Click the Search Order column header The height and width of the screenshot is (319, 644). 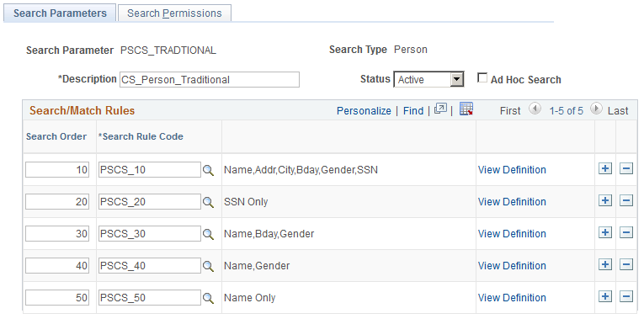pos(56,136)
